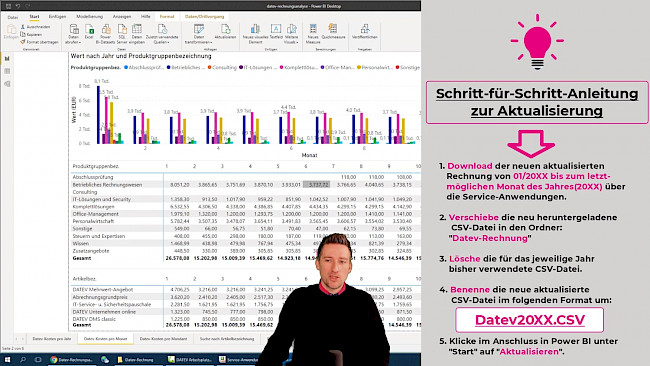Click the Abschlussprüf... legend item
Image resolution: width=650 pixels, height=366 pixels.
144,67
